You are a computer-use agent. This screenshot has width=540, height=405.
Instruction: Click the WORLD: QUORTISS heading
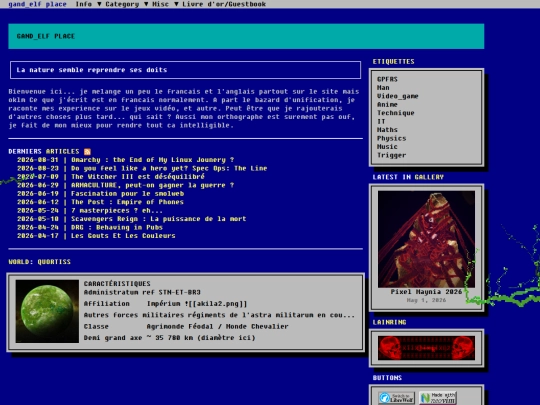[x=39, y=262]
